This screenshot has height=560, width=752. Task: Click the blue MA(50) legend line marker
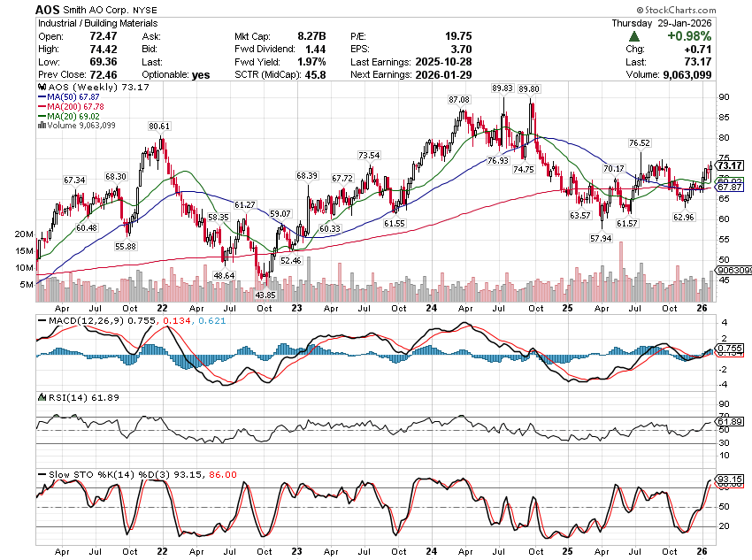pyautogui.click(x=40, y=97)
